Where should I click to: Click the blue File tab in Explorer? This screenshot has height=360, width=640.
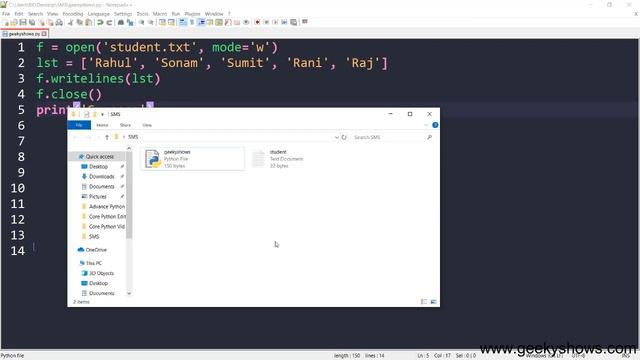point(79,125)
